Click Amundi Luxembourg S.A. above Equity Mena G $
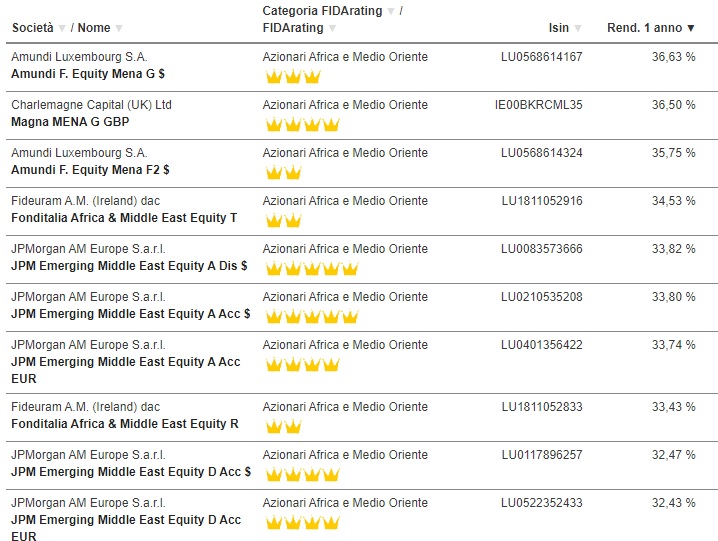 (x=79, y=57)
